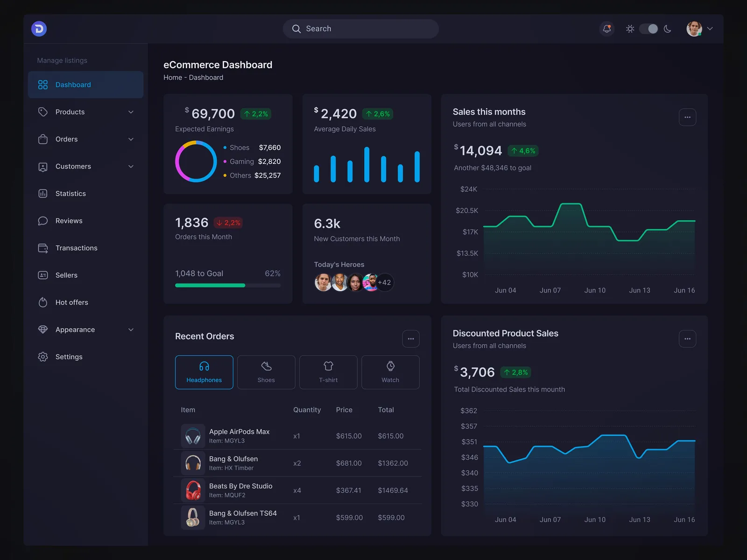
Task: Open Beats By Dre Studio thumbnail
Action: coord(193,490)
